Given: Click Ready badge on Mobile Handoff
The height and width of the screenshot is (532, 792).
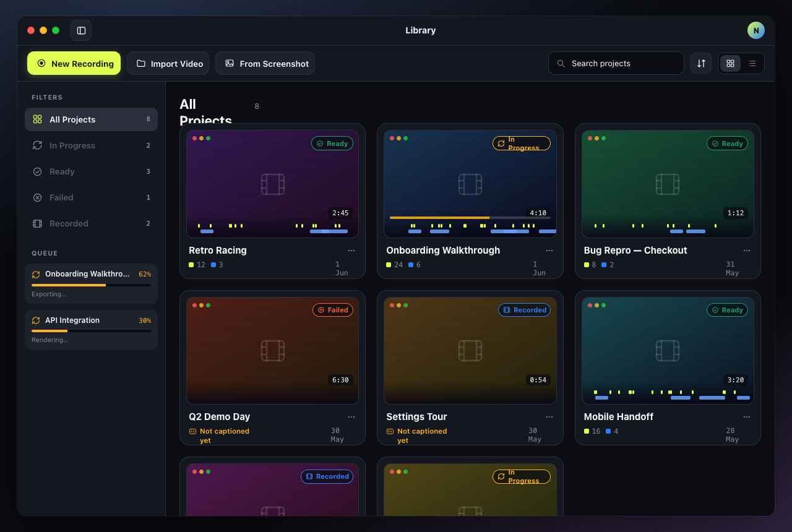Looking at the screenshot, I should coord(728,310).
